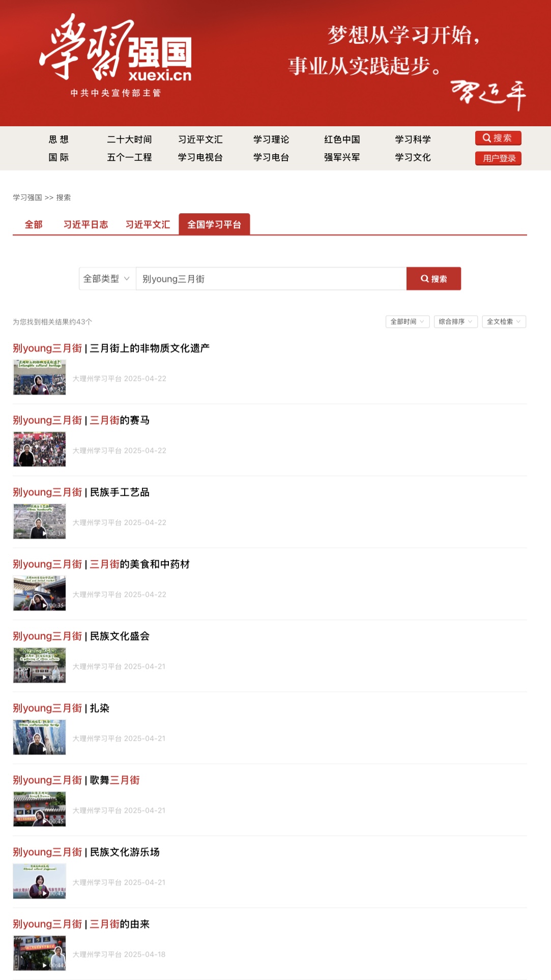551x980 pixels.
Task: Open result 三月街上的非物质文化遗产
Action: (x=111, y=348)
